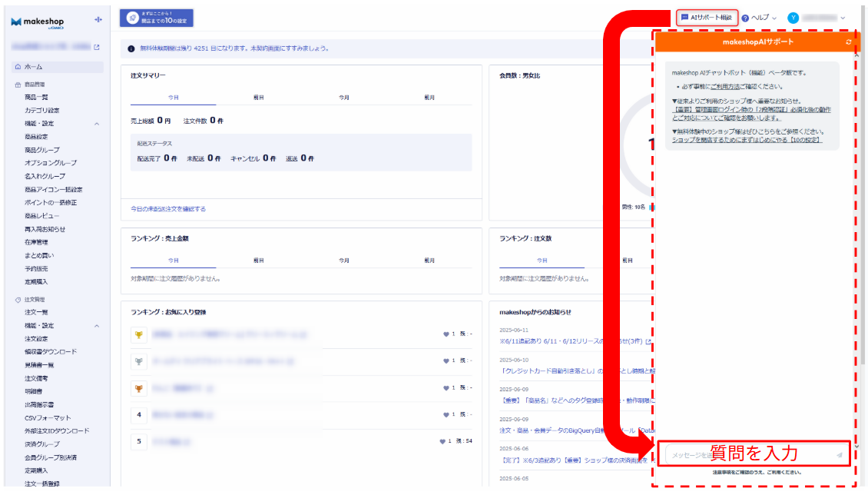Open 商品一覧 in the sidebar
This screenshot has height=495, width=868.
tap(36, 98)
